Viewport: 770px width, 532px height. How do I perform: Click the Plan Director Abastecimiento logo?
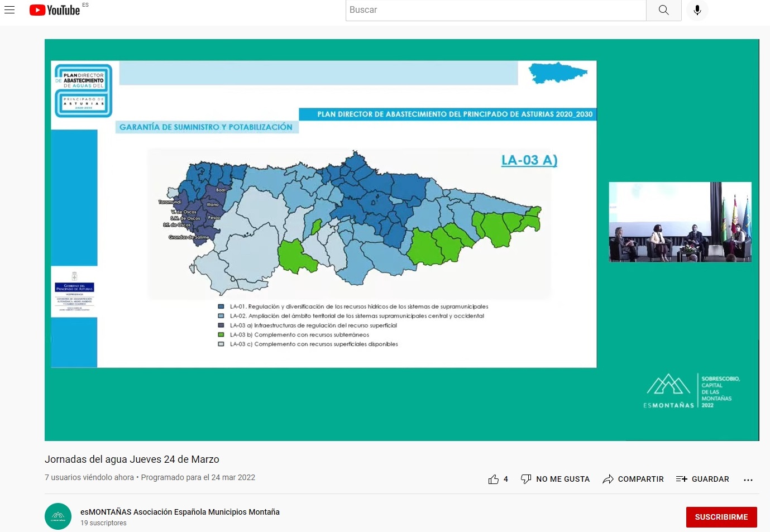83,90
